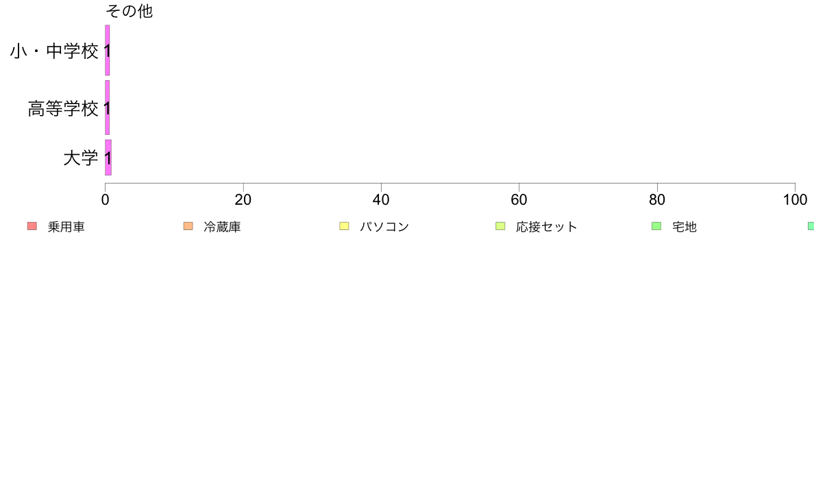The height and width of the screenshot is (504, 814).
Task: Click the magenta bar for 大学
Action: tap(108, 157)
